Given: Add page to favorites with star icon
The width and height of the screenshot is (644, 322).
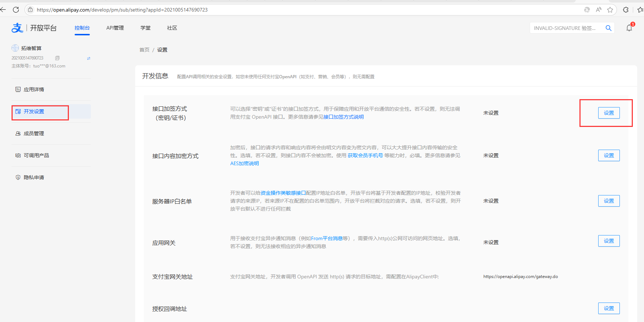Looking at the screenshot, I should 610,10.
